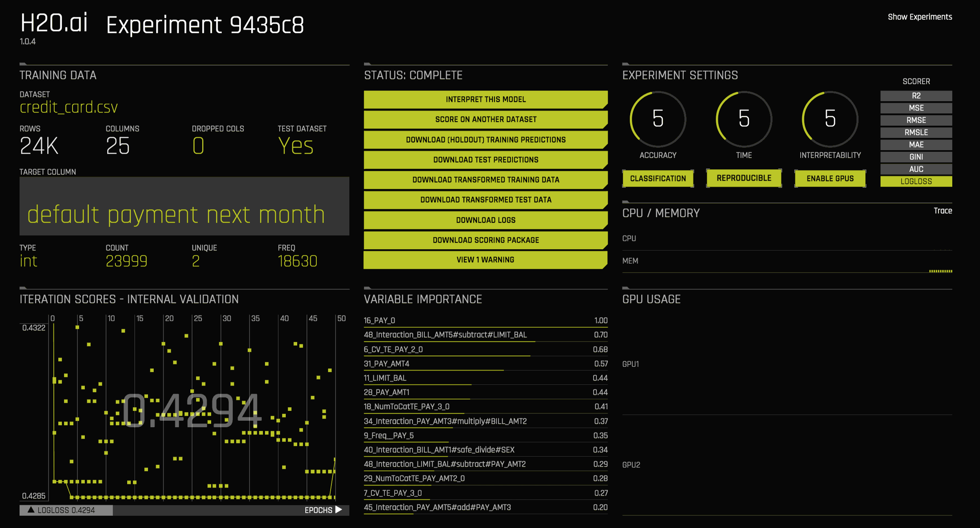Image resolution: width=980 pixels, height=528 pixels.
Task: Click DOWNLOAD LOGS button
Action: 485,220
